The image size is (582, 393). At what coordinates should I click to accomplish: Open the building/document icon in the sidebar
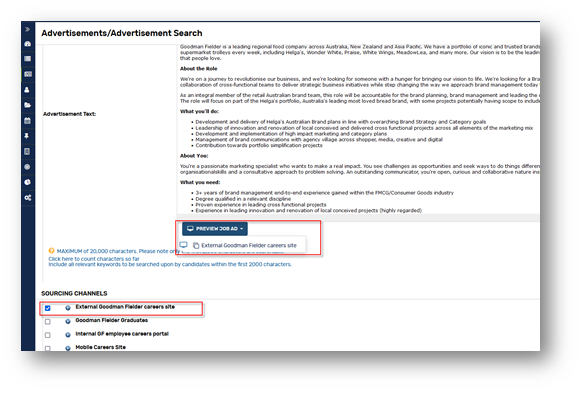pos(27,151)
